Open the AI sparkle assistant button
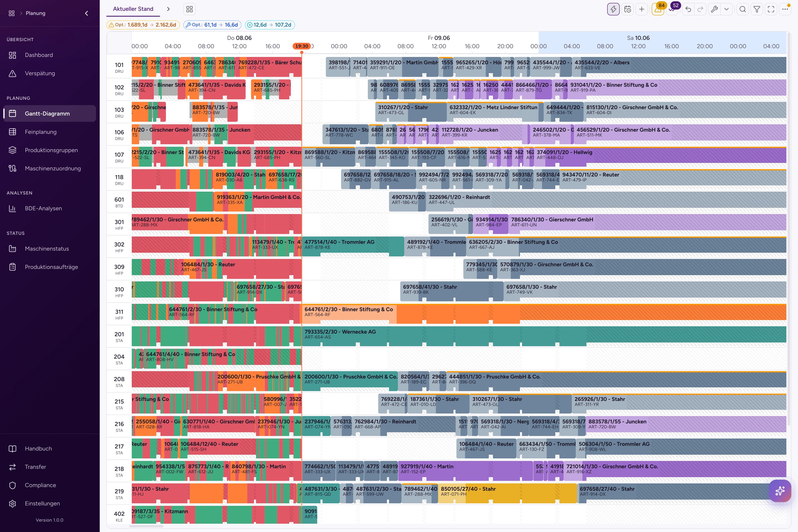The height and width of the screenshot is (532, 798). pyautogui.click(x=780, y=491)
